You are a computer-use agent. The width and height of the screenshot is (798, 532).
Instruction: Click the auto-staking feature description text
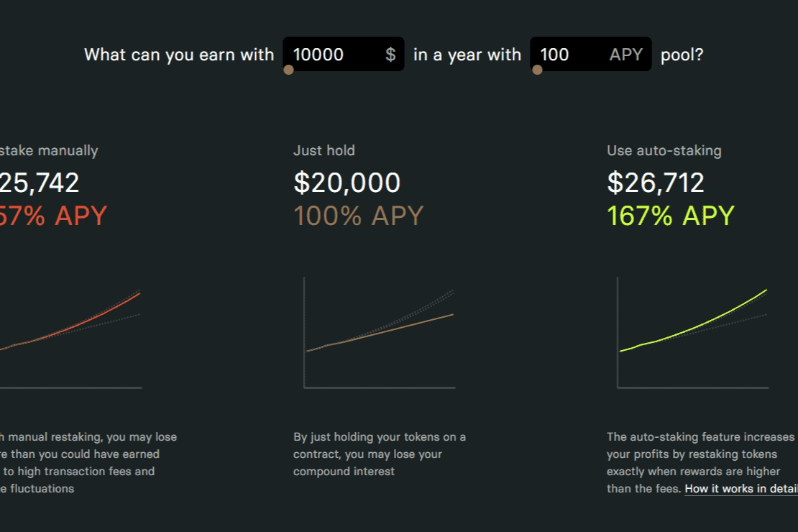[702, 463]
